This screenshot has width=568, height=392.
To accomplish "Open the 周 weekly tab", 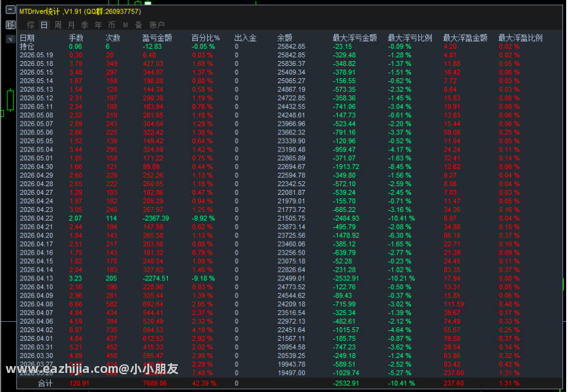I will coord(58,25).
